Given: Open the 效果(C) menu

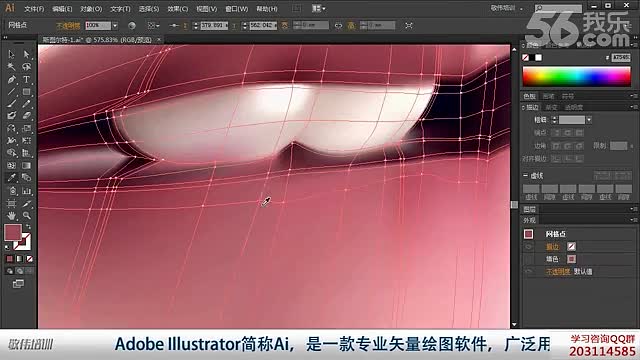Looking at the screenshot, I should 178,9.
